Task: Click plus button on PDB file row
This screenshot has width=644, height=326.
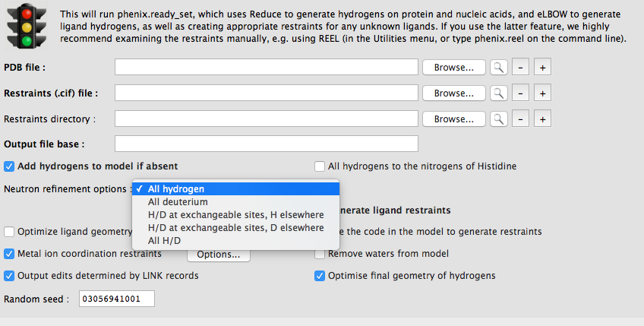Action: [x=542, y=68]
